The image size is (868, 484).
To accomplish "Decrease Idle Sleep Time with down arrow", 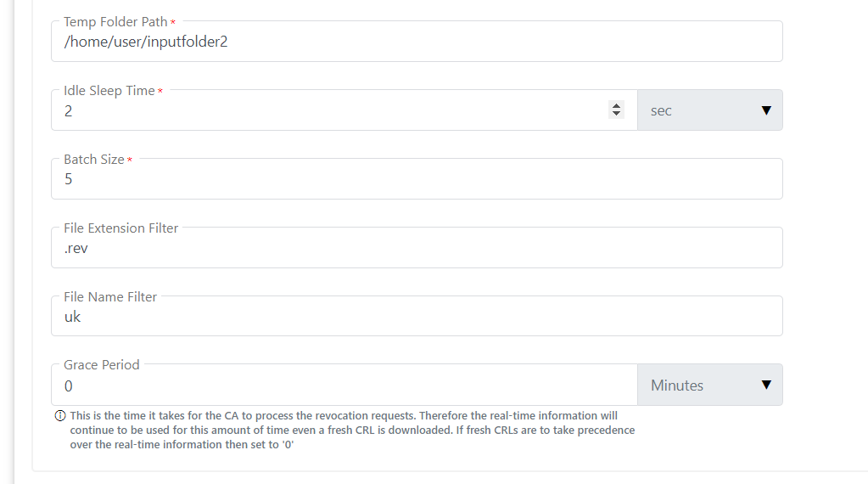I will coord(617,114).
